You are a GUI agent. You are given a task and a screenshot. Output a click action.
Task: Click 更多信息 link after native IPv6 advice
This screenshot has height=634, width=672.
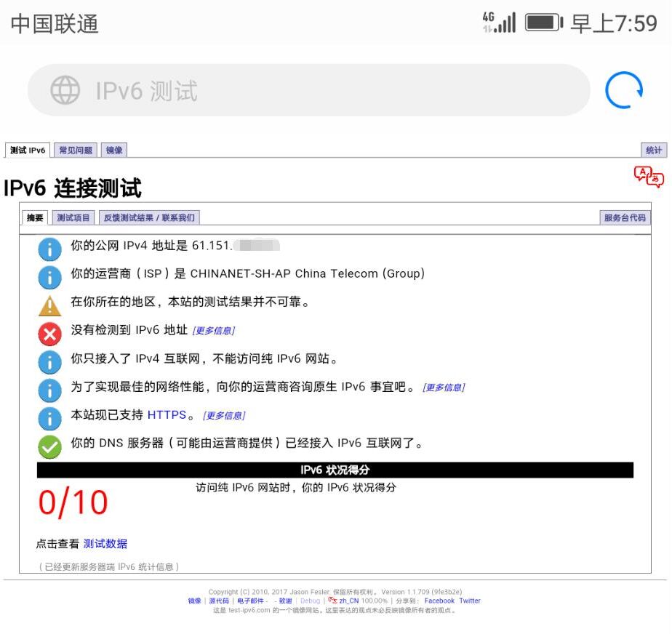coord(444,388)
